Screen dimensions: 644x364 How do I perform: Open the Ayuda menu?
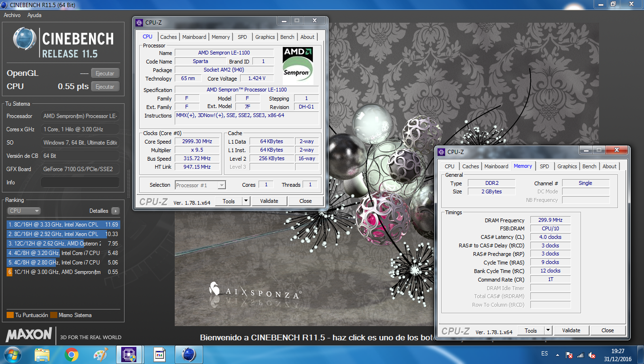pyautogui.click(x=34, y=15)
